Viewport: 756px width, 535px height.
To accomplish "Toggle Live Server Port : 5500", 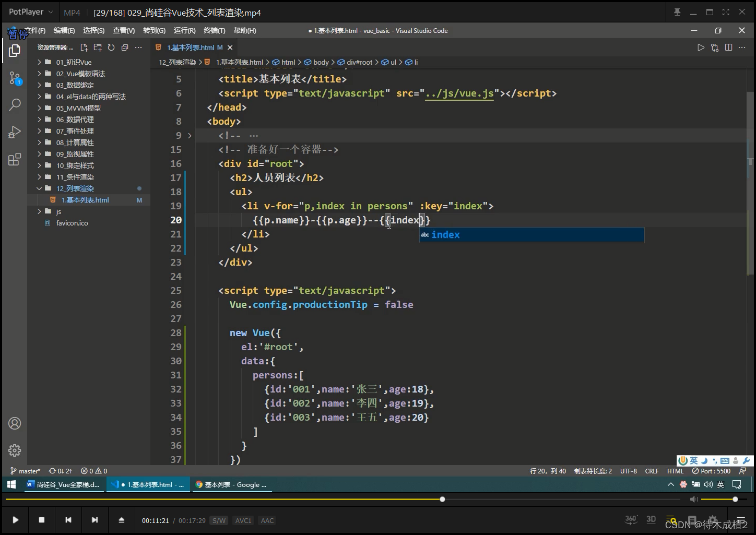I will [x=711, y=471].
